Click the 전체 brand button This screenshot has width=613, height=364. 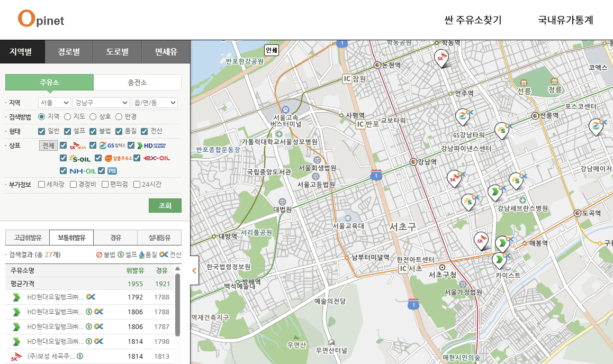click(x=49, y=145)
